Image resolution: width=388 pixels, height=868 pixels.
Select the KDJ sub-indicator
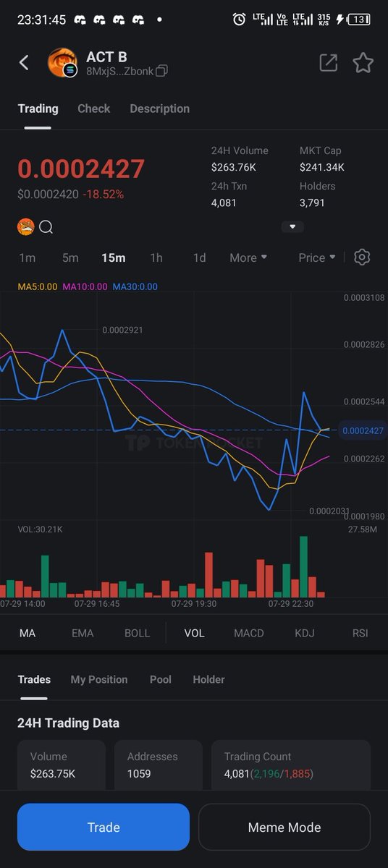[x=305, y=633]
